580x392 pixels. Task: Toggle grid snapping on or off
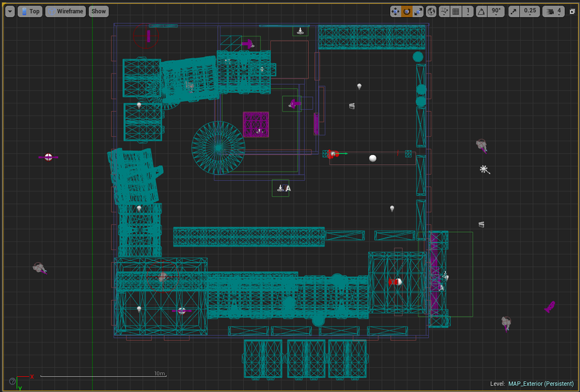[456, 11]
